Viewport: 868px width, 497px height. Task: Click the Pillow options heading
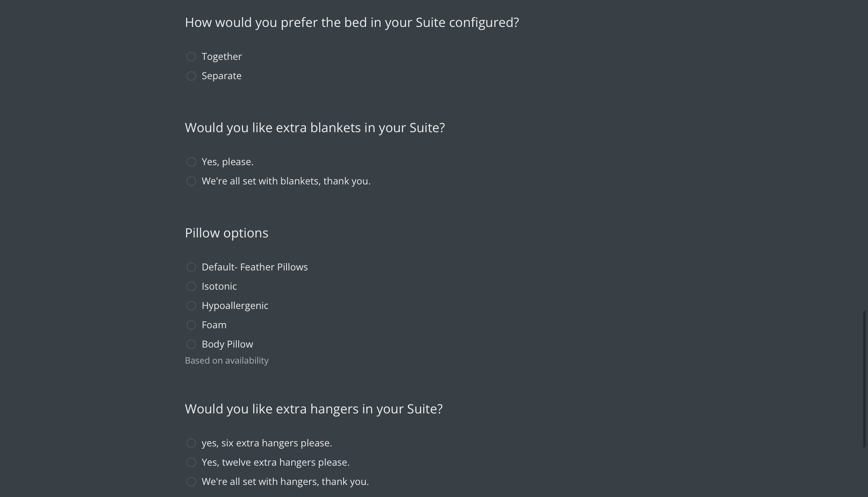click(x=227, y=233)
